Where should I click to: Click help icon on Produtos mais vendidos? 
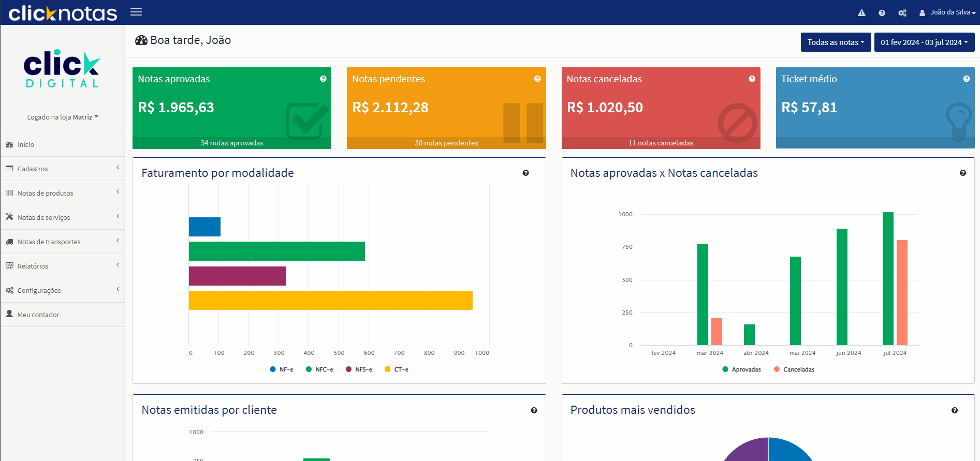(954, 410)
